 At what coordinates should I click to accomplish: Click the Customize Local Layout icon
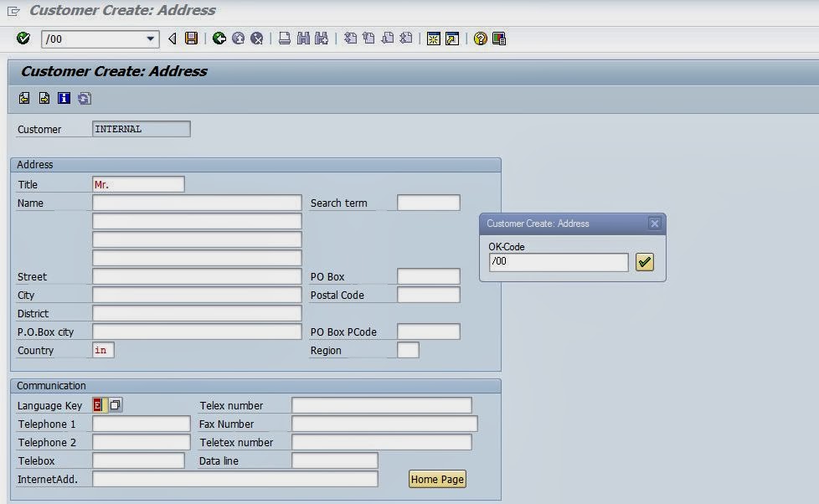point(499,39)
